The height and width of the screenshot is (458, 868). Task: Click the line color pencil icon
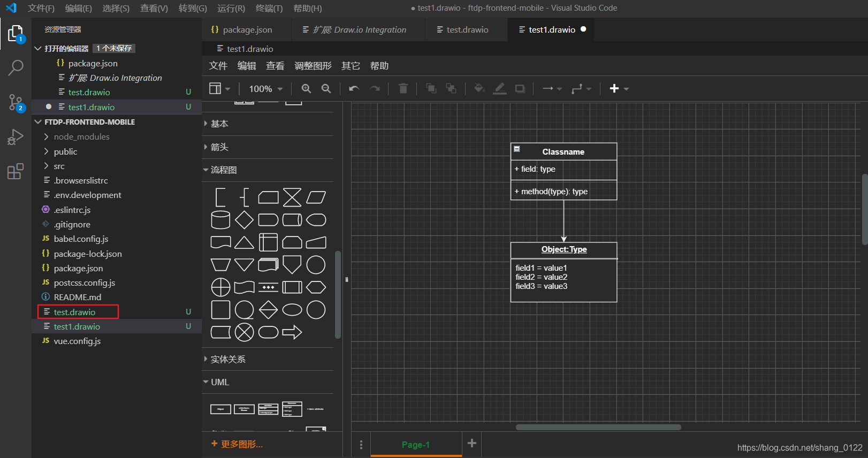point(499,88)
